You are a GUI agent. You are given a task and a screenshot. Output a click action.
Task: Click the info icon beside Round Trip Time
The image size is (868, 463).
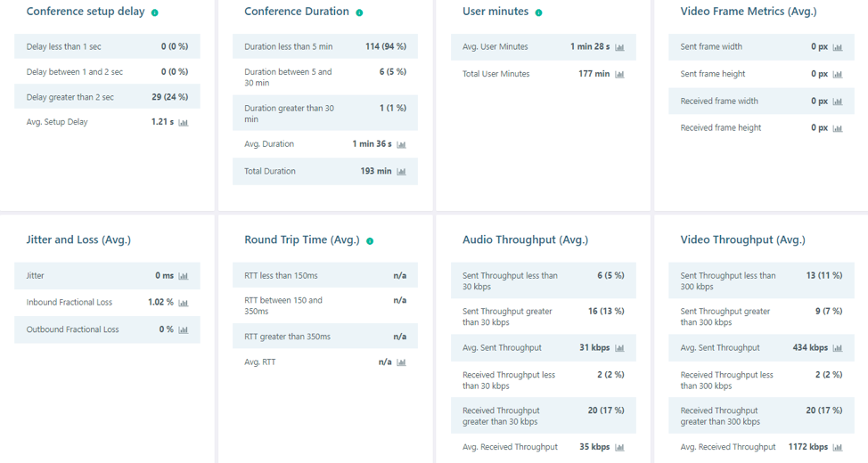pyautogui.click(x=370, y=241)
